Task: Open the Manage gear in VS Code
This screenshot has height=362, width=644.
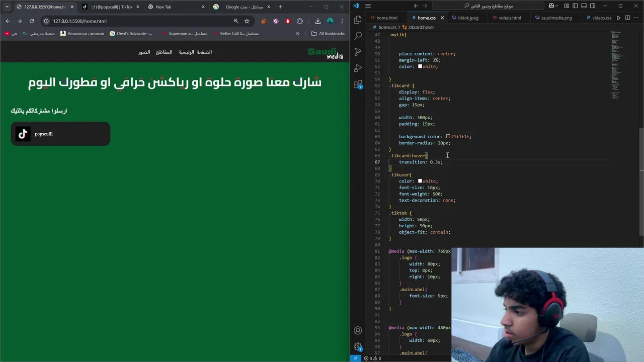Action: (x=358, y=347)
